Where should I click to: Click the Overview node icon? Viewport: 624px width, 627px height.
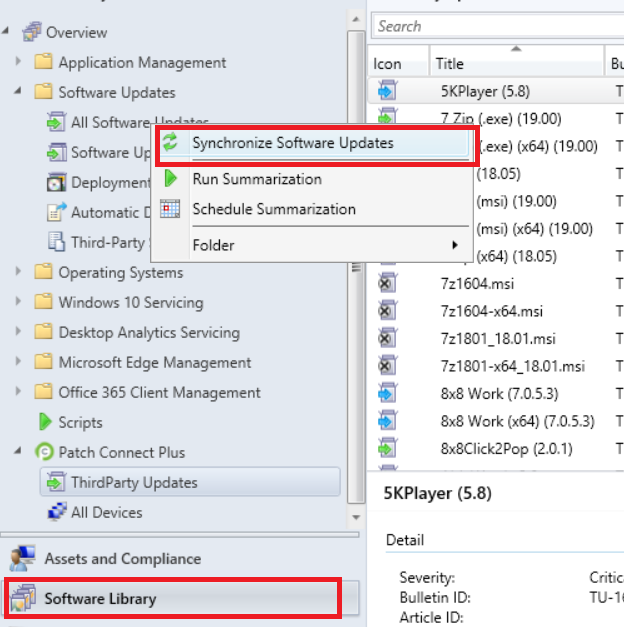[32, 32]
